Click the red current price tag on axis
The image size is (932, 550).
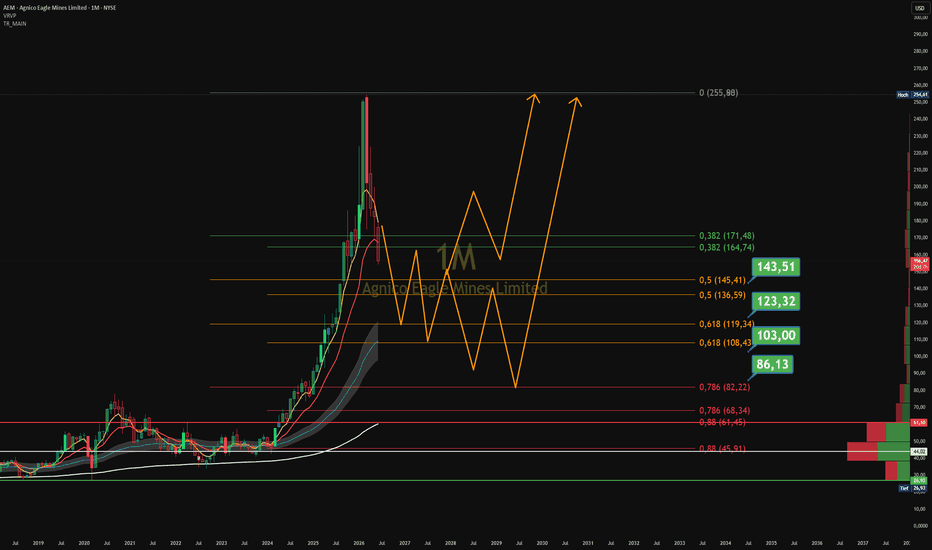(919, 264)
